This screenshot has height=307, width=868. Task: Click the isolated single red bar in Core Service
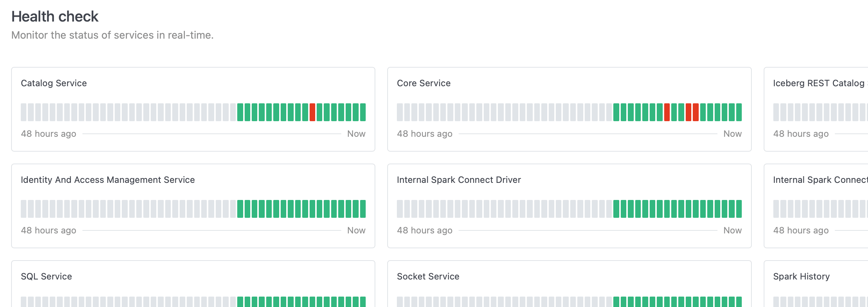(667, 112)
